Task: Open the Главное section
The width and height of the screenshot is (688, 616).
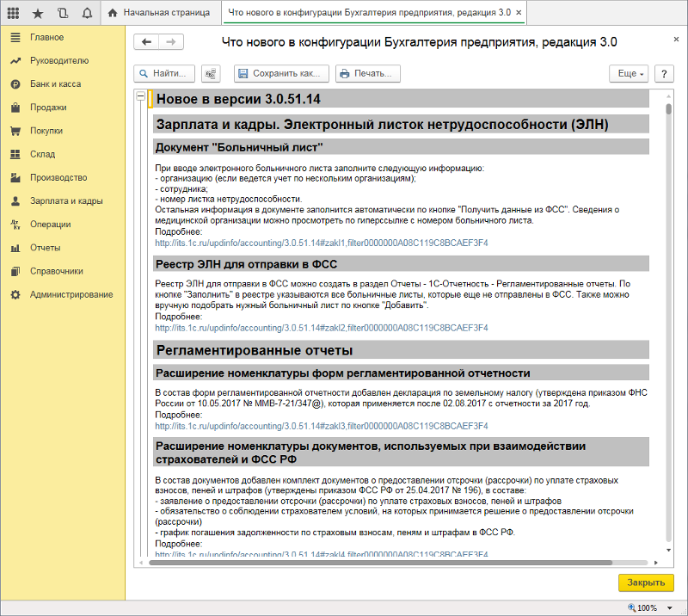Action: pos(47,37)
